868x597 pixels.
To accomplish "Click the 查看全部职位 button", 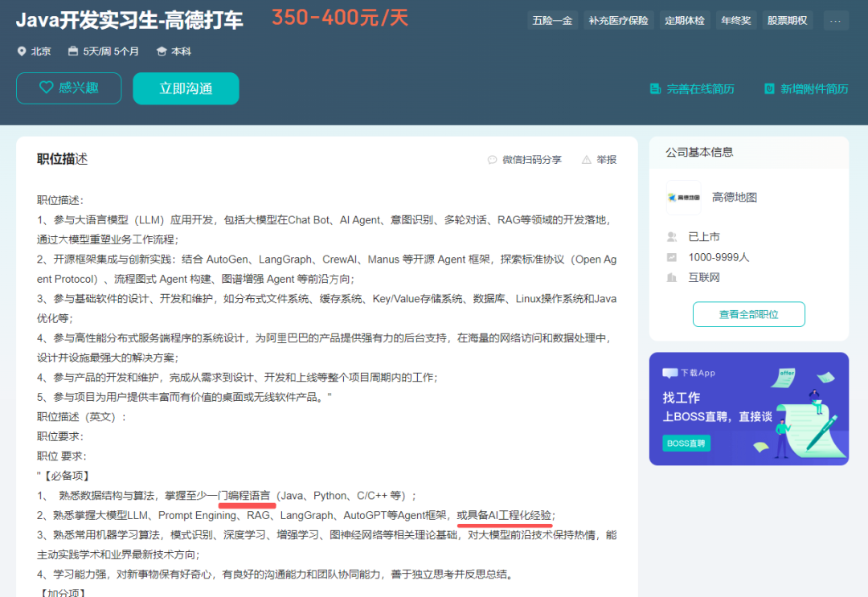I will (748, 314).
